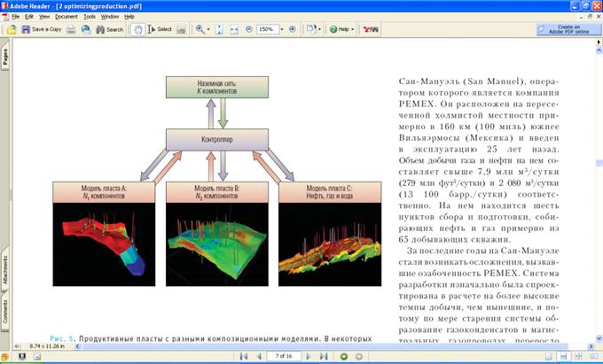Screen dimensions: 603x364
Task: Open the Document menu
Action: point(67,16)
